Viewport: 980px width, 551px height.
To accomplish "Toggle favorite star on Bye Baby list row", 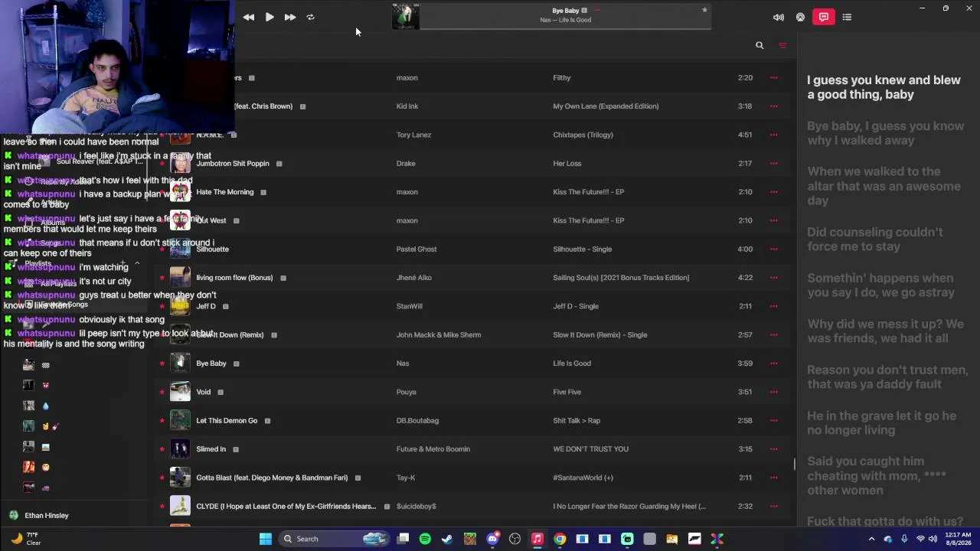I will coord(162,363).
